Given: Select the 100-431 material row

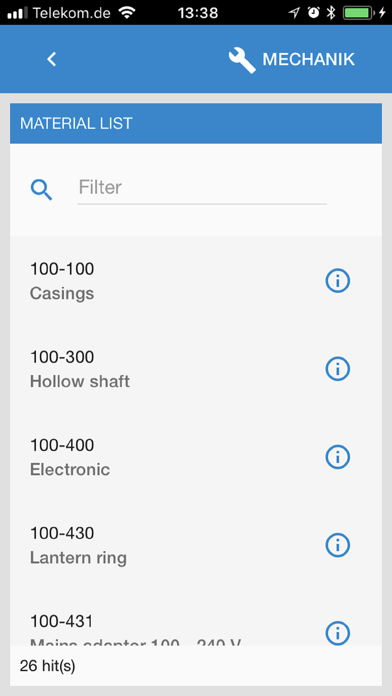Looking at the screenshot, I should 196,617.
